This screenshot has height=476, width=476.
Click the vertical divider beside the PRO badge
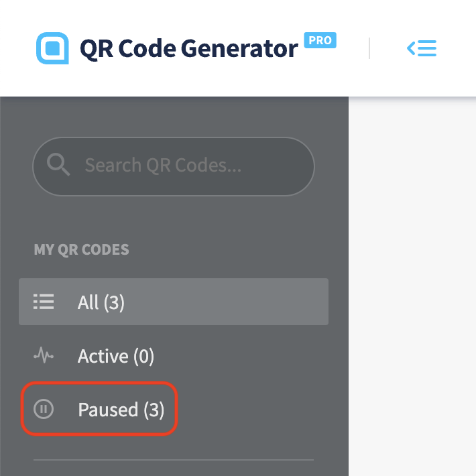369,48
